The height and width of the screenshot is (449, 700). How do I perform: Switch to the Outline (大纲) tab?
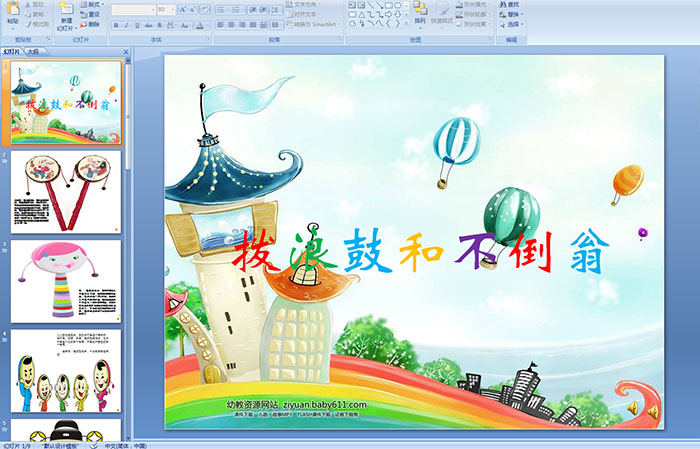coord(33,51)
